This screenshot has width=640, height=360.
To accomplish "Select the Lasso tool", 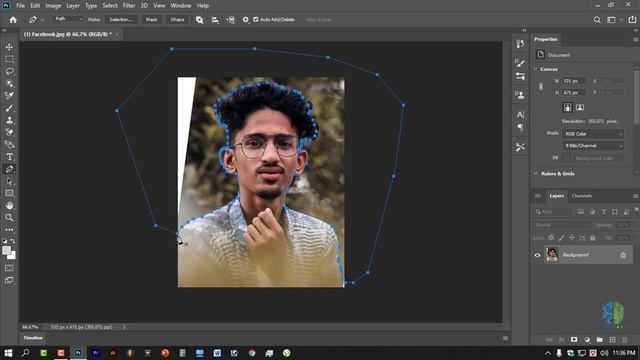I will click(x=9, y=71).
